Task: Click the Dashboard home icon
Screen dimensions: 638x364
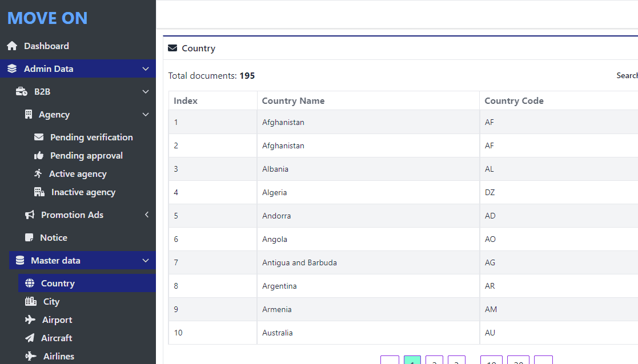Action: point(12,46)
